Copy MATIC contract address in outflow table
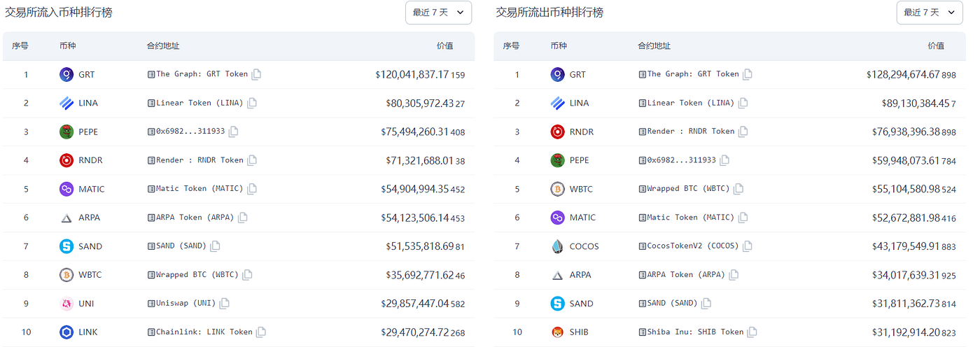Viewport: 980px width, 347px height. point(743,218)
